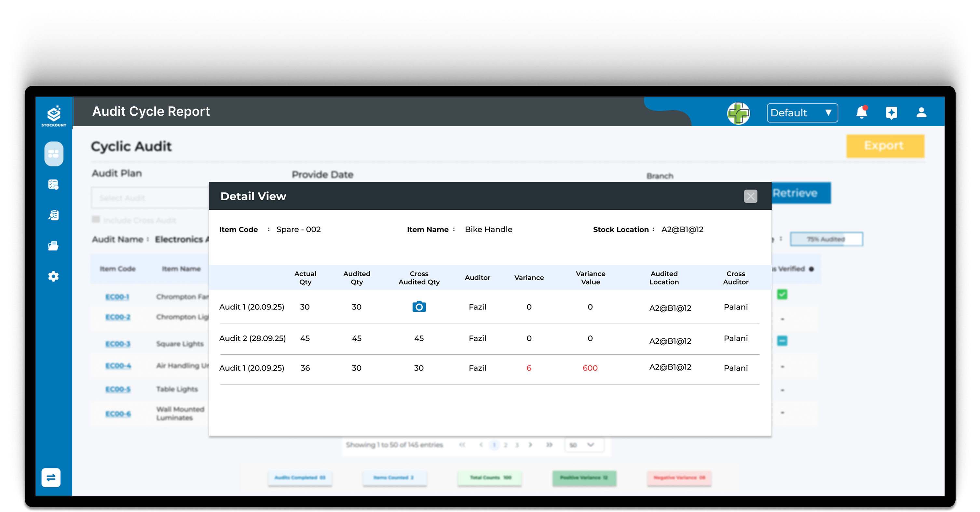Viewport: 980px width, 512px height.
Task: Click the Stockount logo icon
Action: point(54,114)
